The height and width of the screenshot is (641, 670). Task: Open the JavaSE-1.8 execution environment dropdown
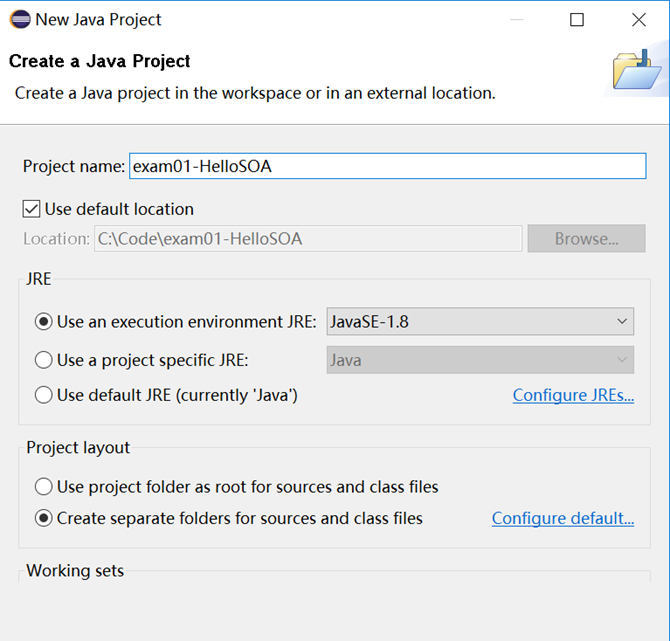point(480,322)
